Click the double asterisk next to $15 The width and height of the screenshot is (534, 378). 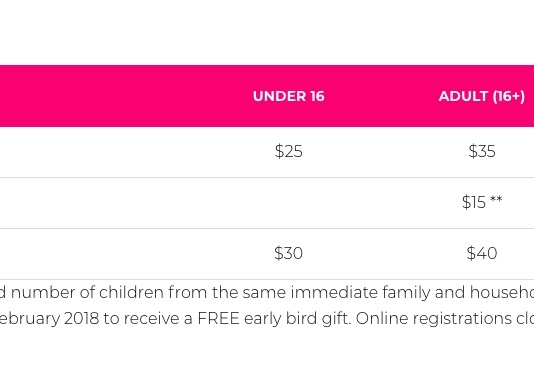496,199
